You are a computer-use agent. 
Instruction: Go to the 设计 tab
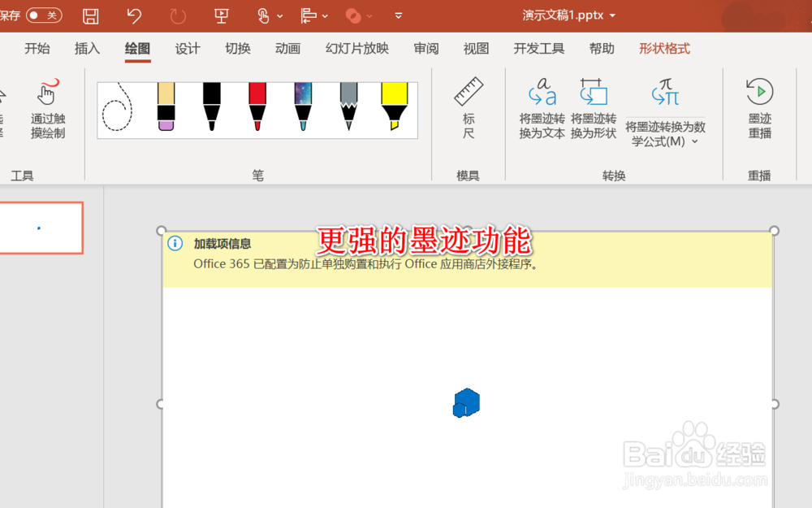pos(188,49)
